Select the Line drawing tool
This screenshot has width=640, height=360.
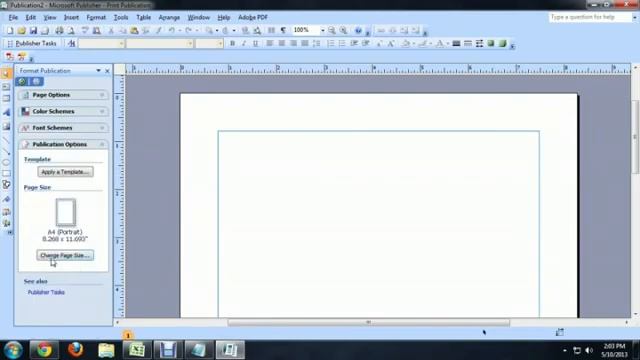6,140
